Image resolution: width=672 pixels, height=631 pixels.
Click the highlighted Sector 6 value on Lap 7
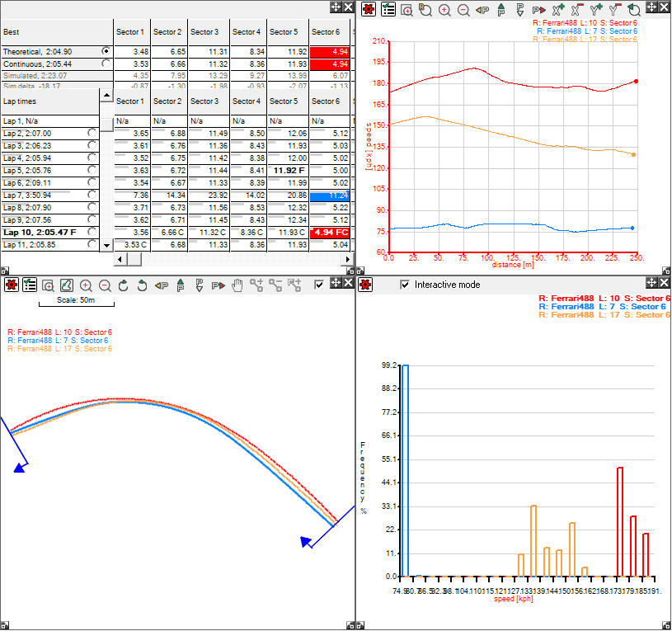pos(329,197)
